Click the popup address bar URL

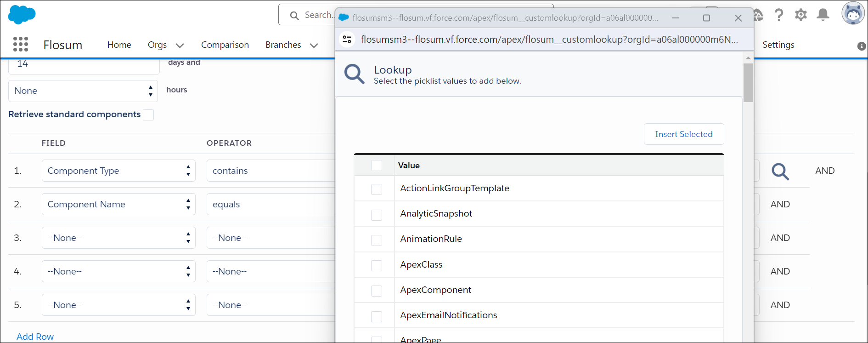pos(549,40)
